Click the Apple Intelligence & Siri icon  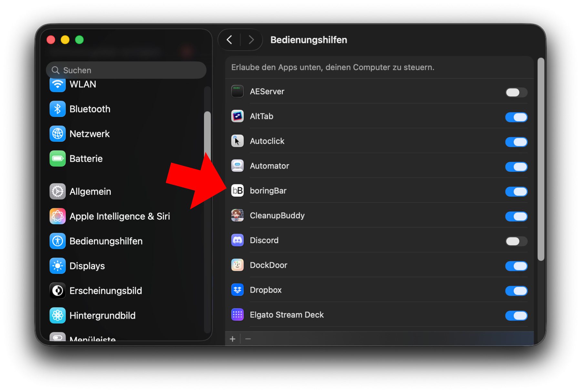click(57, 216)
